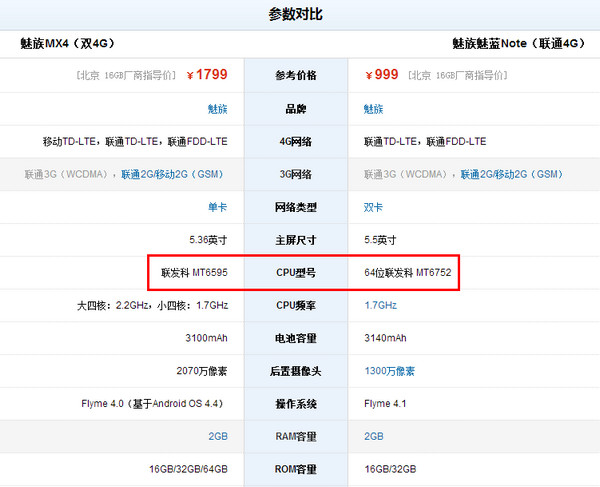Click the 4G网络 row label
Image resolution: width=600 pixels, height=487 pixels.
pos(296,142)
